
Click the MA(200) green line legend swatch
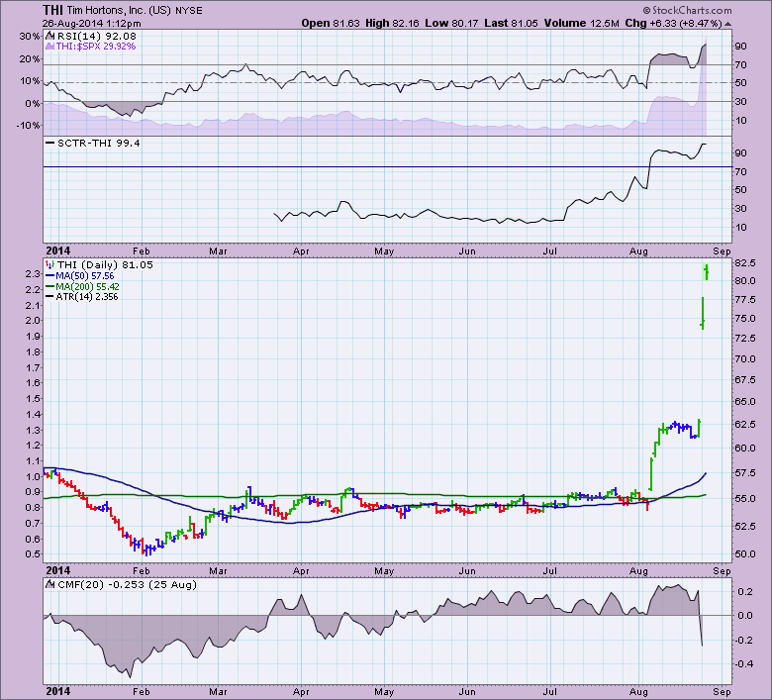[49, 287]
